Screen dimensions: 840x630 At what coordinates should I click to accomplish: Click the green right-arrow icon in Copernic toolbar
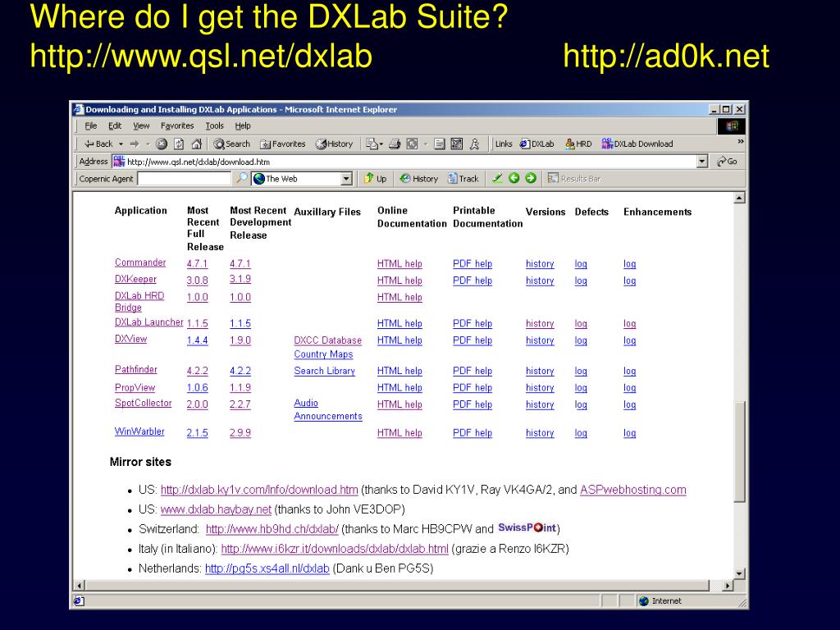tap(531, 178)
